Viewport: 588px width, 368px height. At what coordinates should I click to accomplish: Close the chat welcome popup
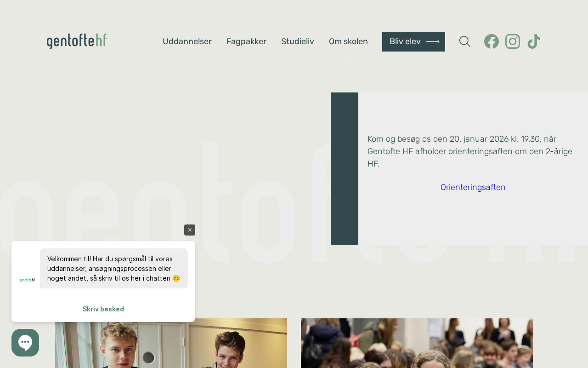tap(190, 230)
